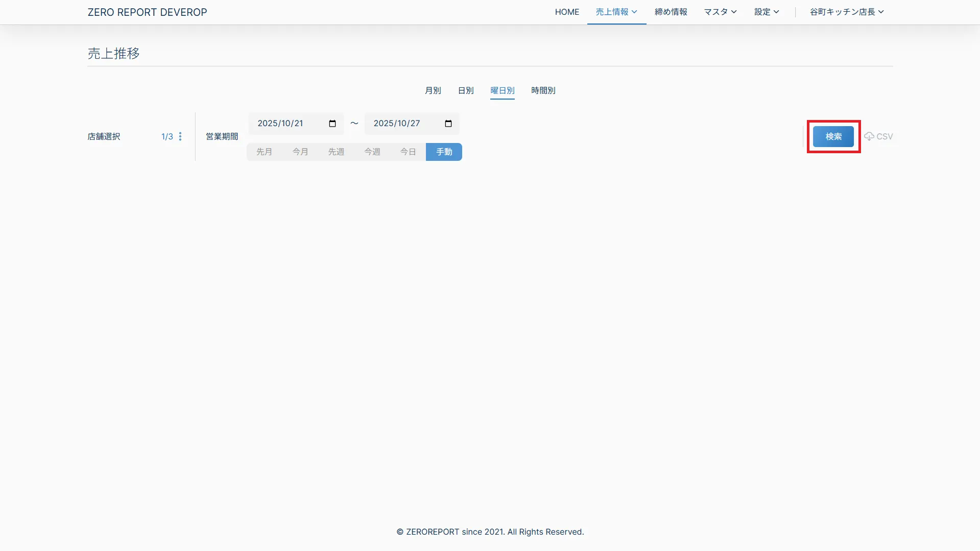The width and height of the screenshot is (980, 551).
Task: Switch to the 月別 tab
Action: click(433, 90)
